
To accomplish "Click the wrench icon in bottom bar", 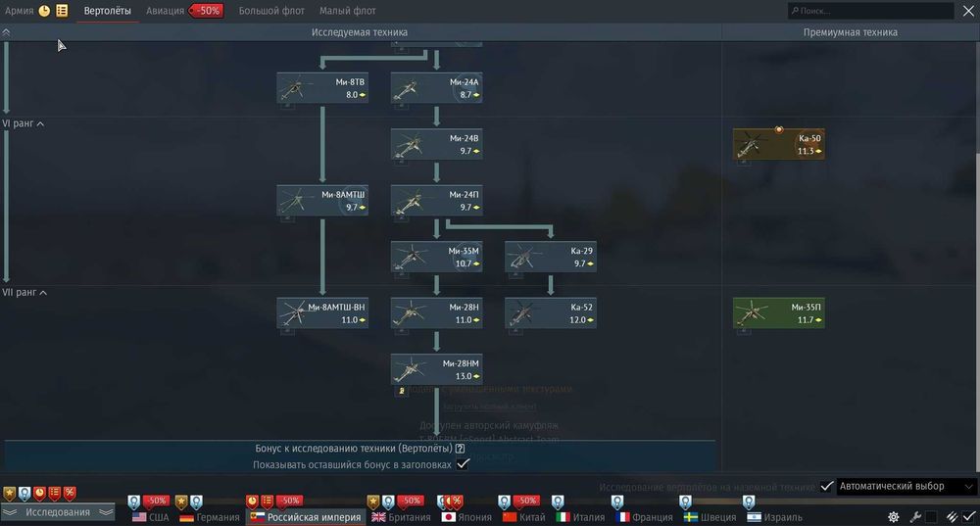I will tap(915, 516).
